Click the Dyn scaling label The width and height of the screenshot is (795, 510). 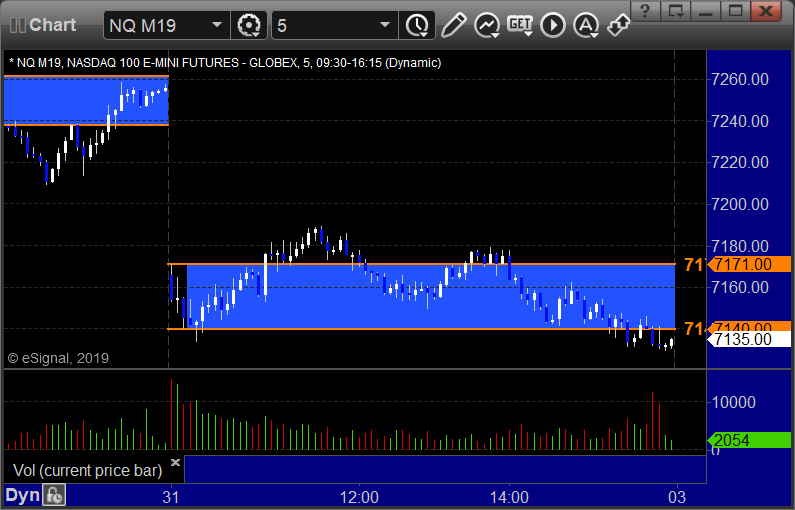tap(22, 495)
